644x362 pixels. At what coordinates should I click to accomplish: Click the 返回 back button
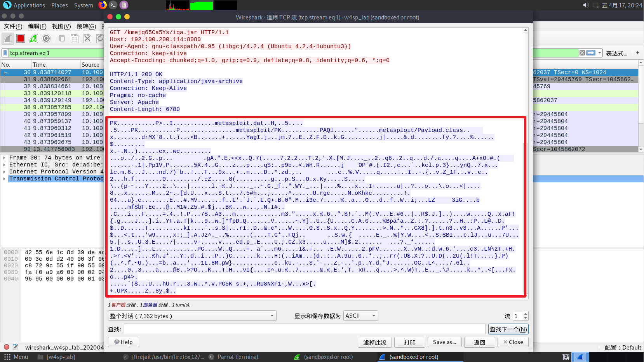480,342
